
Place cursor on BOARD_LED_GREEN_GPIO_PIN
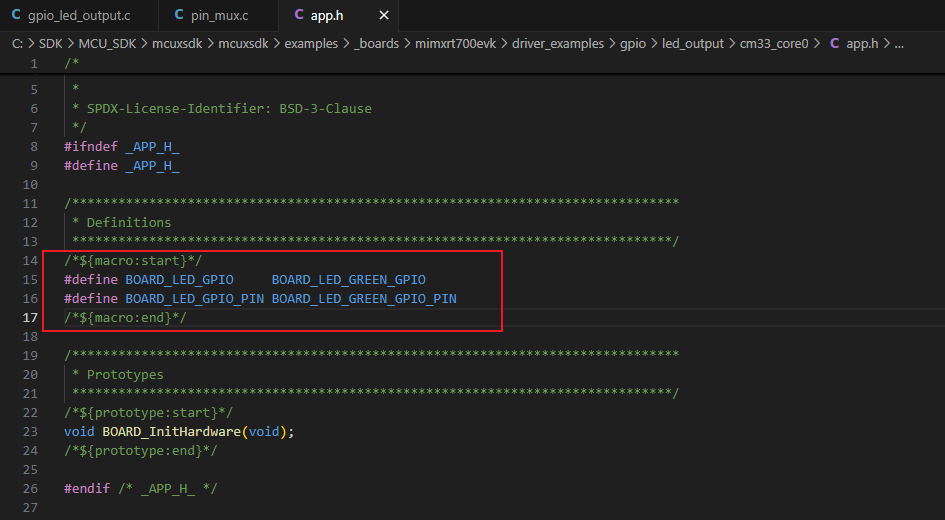(x=364, y=298)
